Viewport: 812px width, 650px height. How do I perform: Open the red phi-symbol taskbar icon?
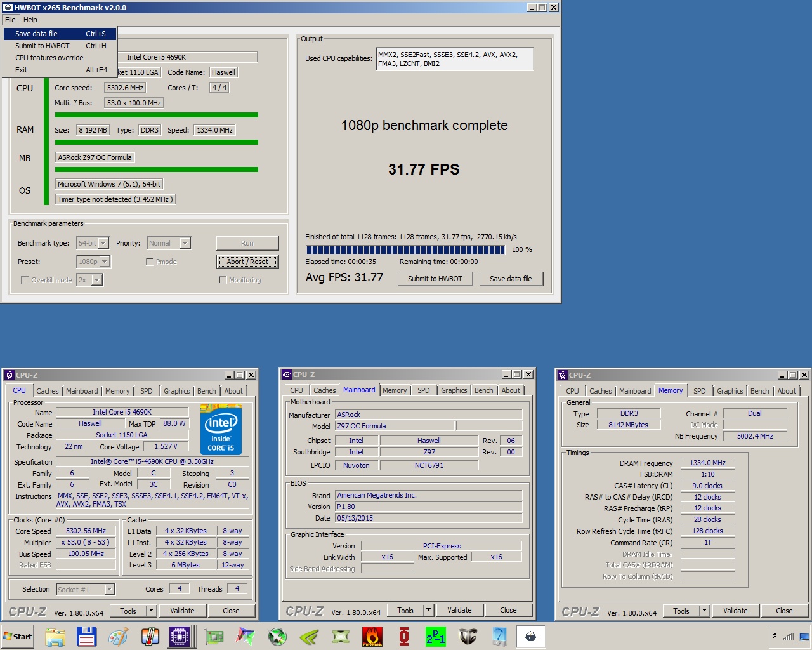404,636
